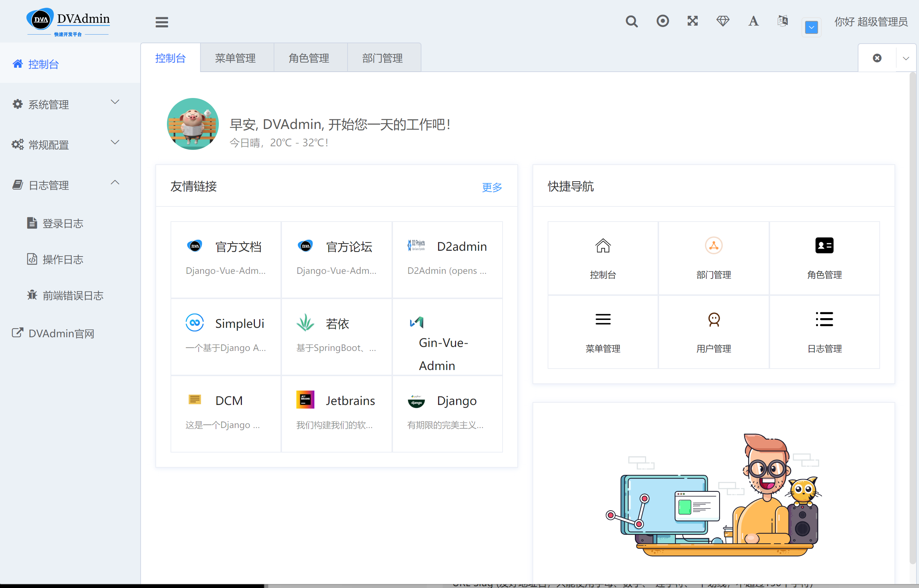Open theme settings via diamond icon
Screen dimensions: 919x588
coord(723,21)
